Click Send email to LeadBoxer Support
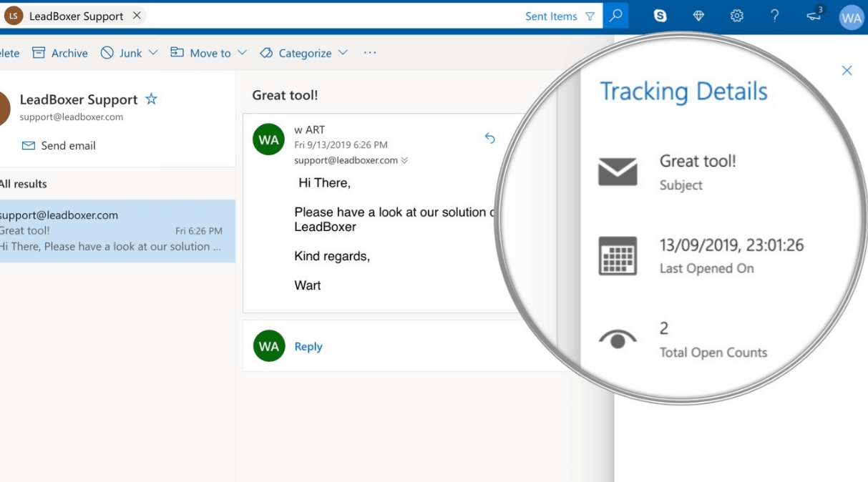The image size is (868, 482). tap(59, 146)
